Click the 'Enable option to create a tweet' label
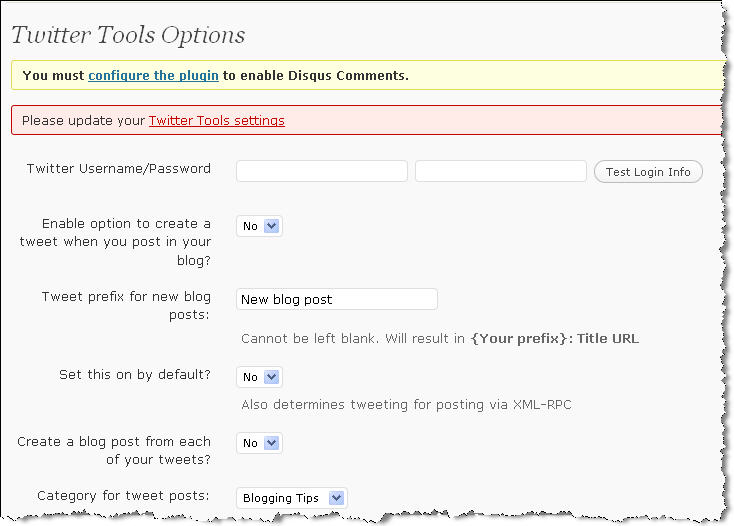The image size is (734, 526). (x=115, y=241)
